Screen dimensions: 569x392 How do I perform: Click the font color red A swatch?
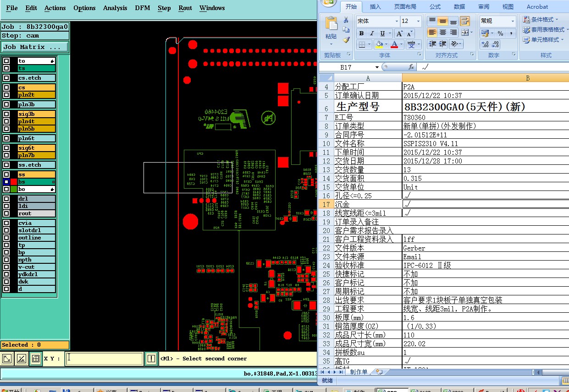click(x=394, y=44)
